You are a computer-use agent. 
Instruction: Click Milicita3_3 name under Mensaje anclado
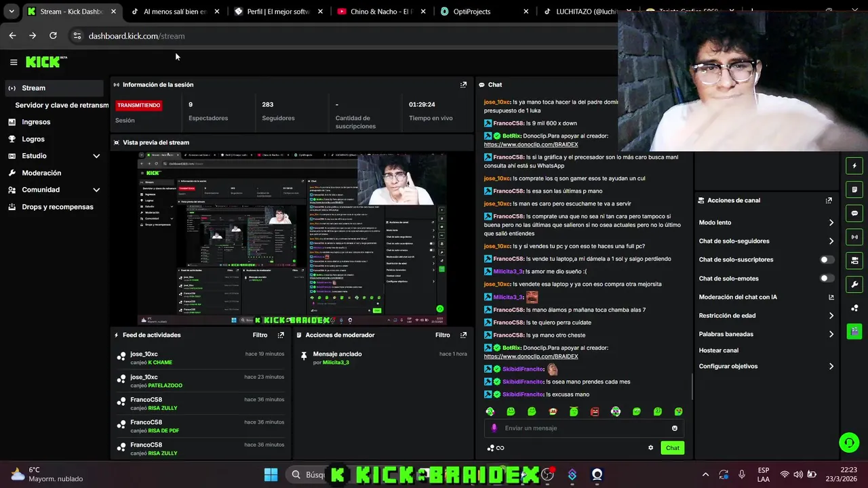tap(336, 363)
